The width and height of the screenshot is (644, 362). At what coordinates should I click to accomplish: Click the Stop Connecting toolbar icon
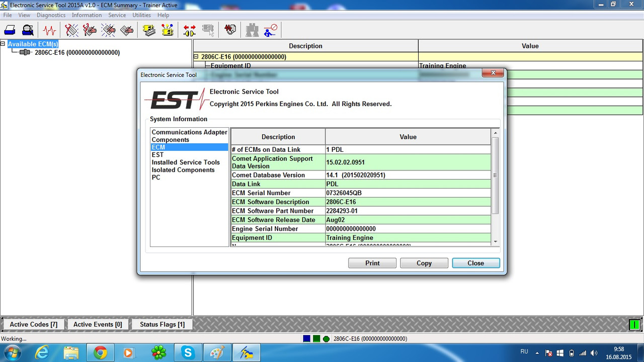270,30
